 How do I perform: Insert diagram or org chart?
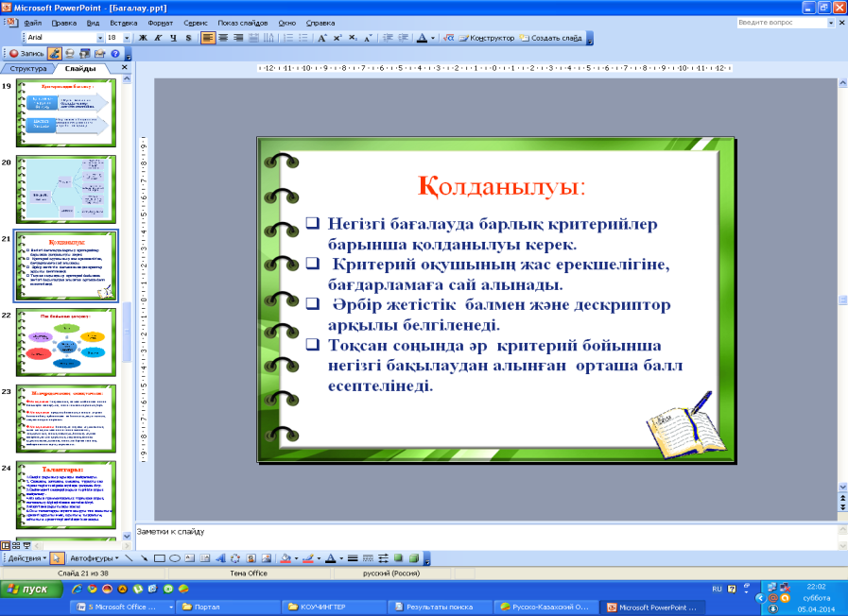tap(235, 558)
